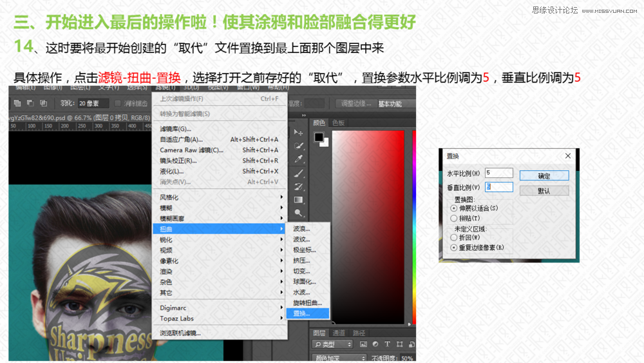Collapse the panel dock double-arrow icon
This screenshot has width=644, height=363.
pos(304,115)
